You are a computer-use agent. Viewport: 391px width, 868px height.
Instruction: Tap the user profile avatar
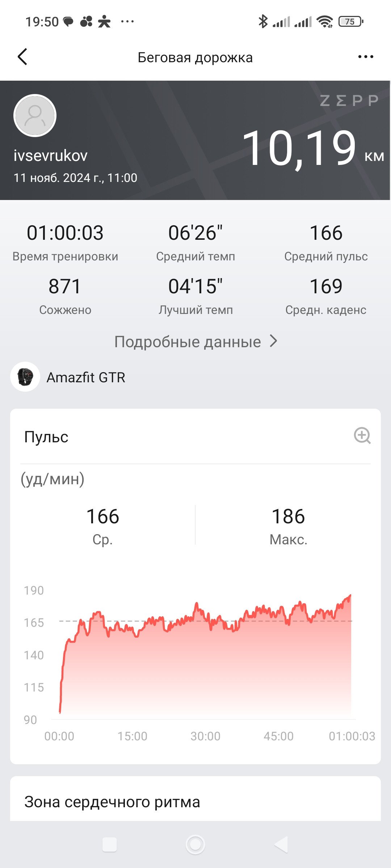(x=35, y=115)
